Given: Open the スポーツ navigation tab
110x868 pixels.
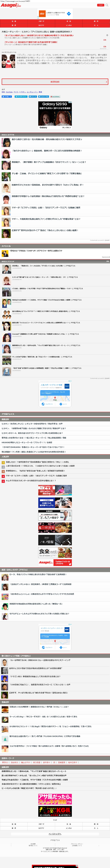Looking at the screenshot, I should [41, 21].
